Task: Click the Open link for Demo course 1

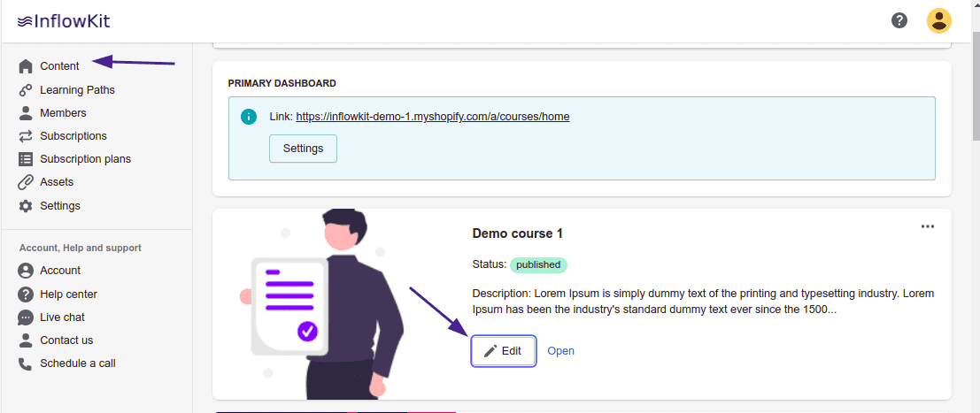Action: [560, 351]
